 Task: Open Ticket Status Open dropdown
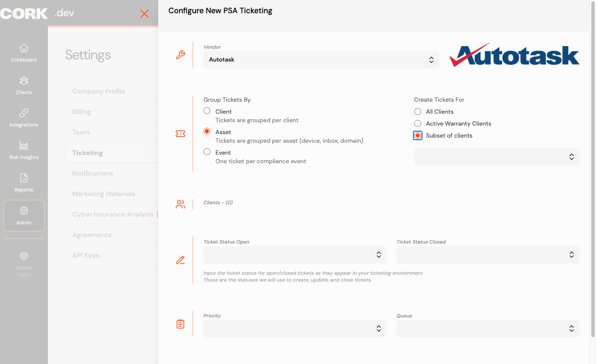(x=295, y=255)
